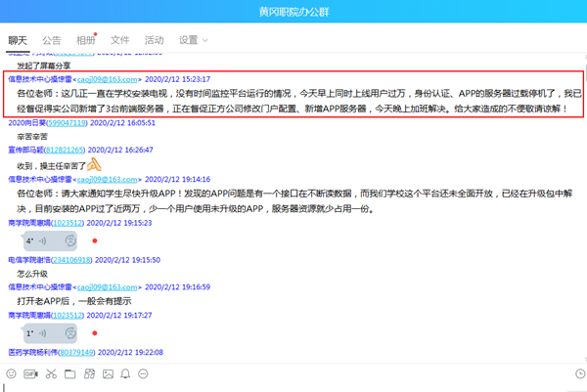The image size is (587, 392).
Task: Open message history clock icon
Action: tap(579, 373)
